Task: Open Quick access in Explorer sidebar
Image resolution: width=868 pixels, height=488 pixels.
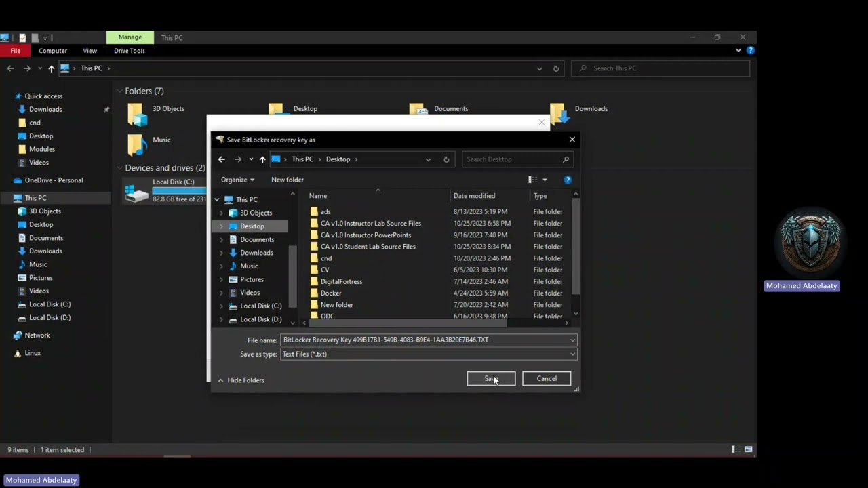Action: pos(43,96)
